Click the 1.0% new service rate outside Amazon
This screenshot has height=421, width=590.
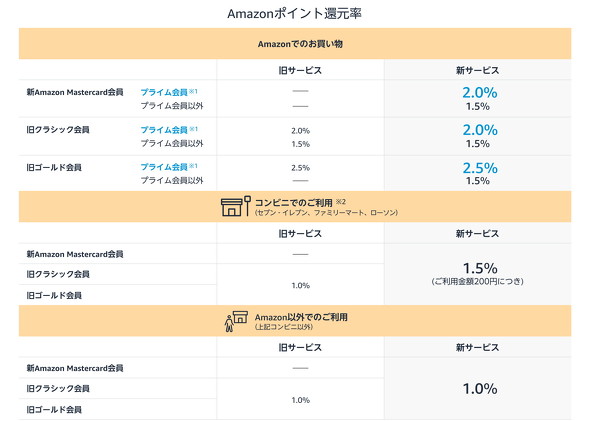click(x=480, y=389)
